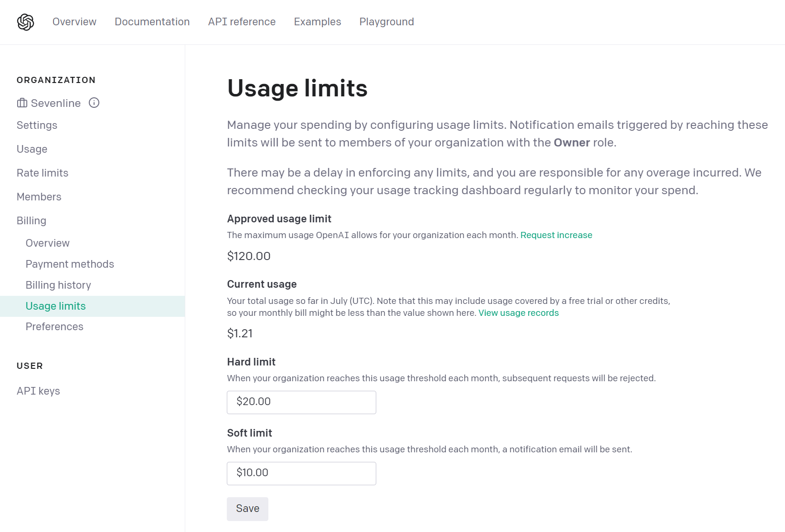Open the Documentation page
Image resolution: width=785 pixels, height=532 pixels.
click(152, 21)
